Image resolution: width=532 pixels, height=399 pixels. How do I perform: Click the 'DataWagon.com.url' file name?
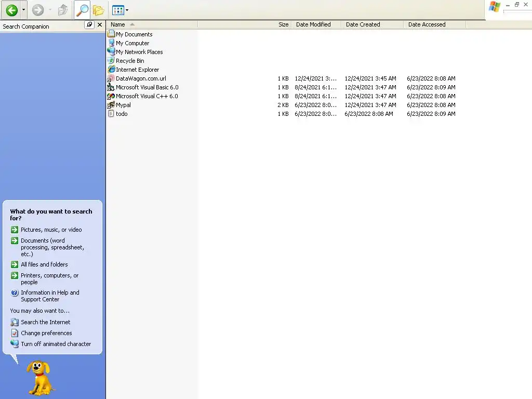(x=141, y=78)
